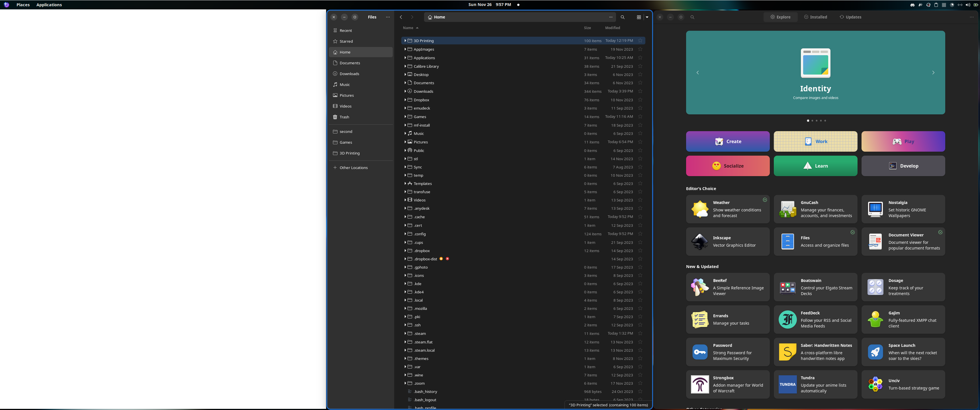Switch to the Installed tab
The height and width of the screenshot is (410, 980).
point(815,17)
